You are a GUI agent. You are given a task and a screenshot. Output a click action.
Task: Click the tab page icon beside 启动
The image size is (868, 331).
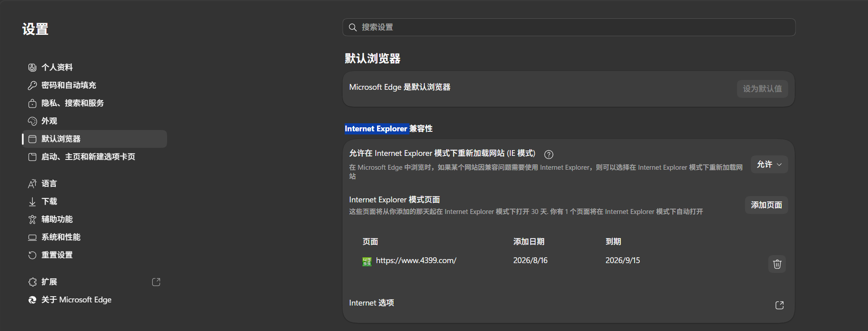point(32,157)
